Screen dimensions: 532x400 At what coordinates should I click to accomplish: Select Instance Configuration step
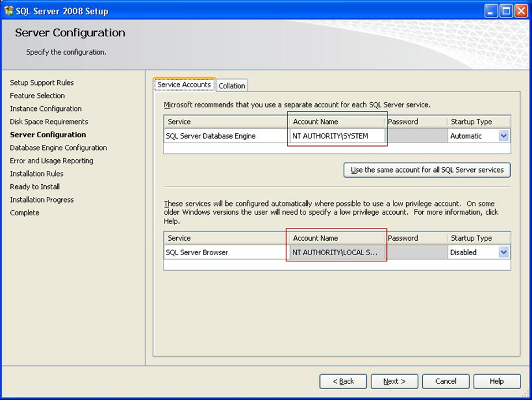(x=46, y=109)
